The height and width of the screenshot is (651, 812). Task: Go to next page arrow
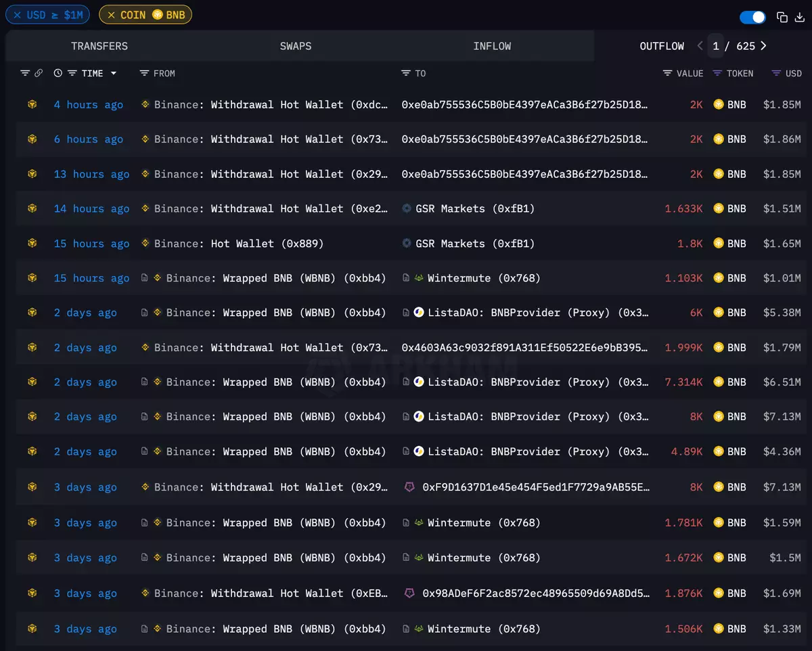click(763, 46)
